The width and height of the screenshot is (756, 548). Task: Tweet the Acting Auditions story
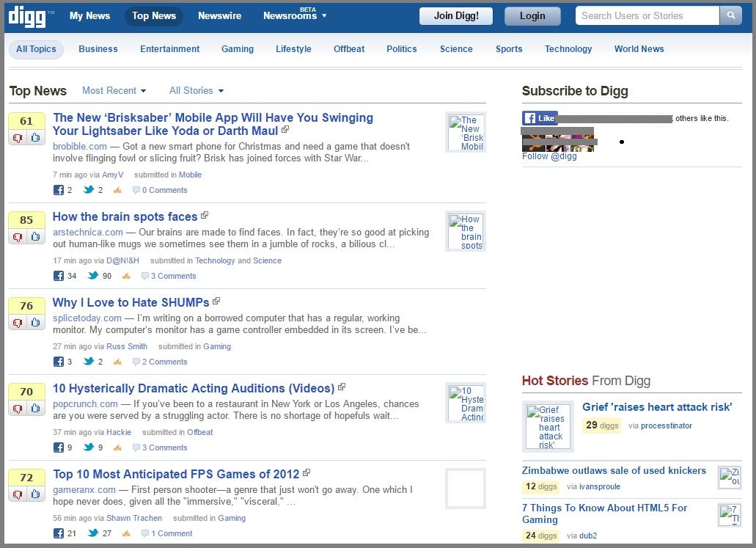(88, 447)
